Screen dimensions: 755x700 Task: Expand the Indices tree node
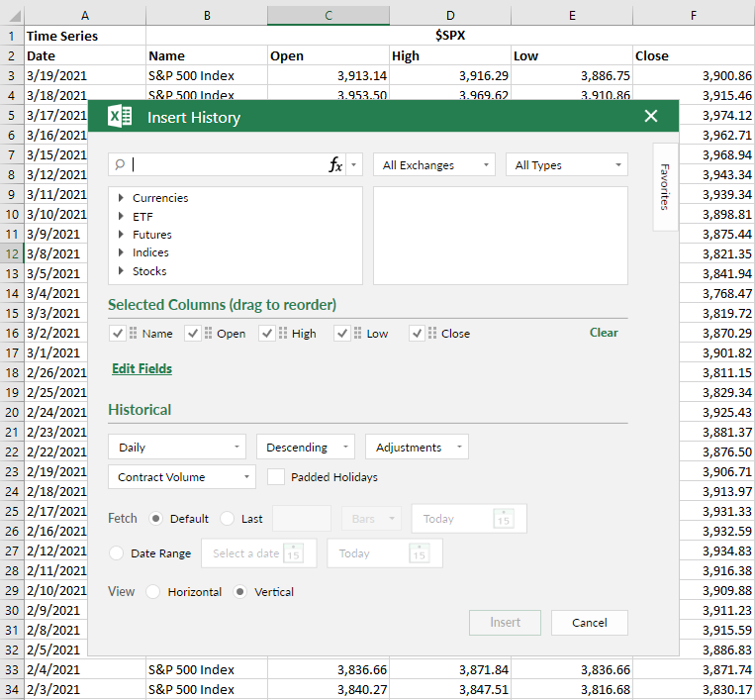point(122,252)
